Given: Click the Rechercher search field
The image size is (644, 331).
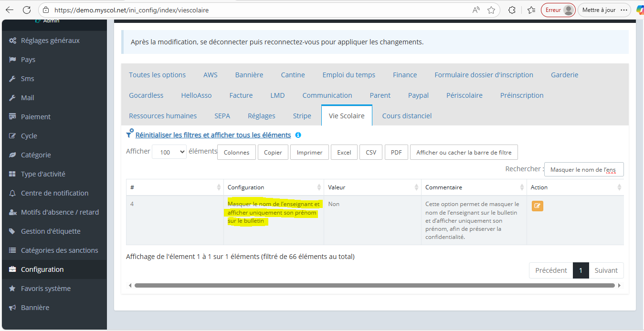Looking at the screenshot, I should click(x=583, y=169).
